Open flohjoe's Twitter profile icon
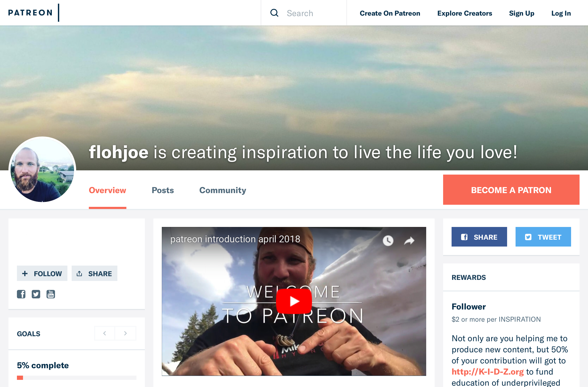 36,294
